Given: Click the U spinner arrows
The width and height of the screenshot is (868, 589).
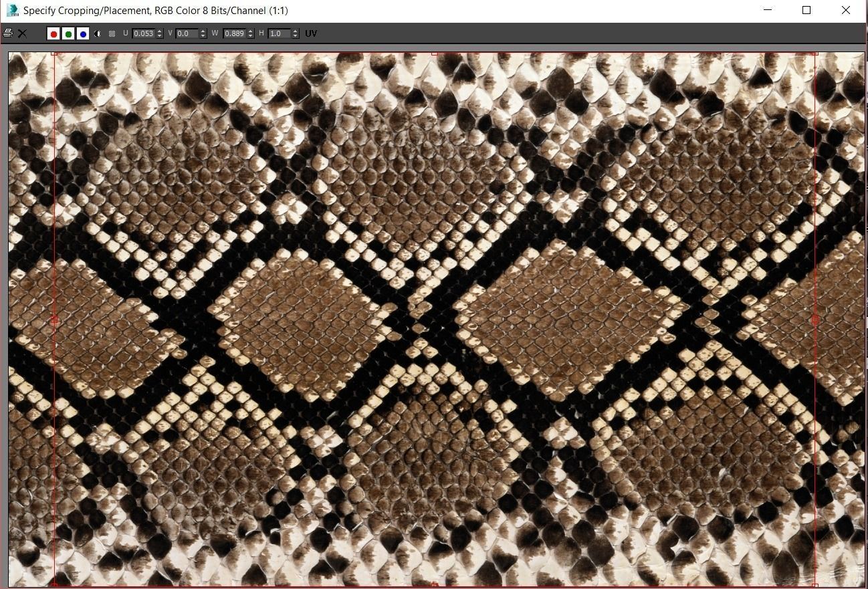Looking at the screenshot, I should tap(160, 33).
